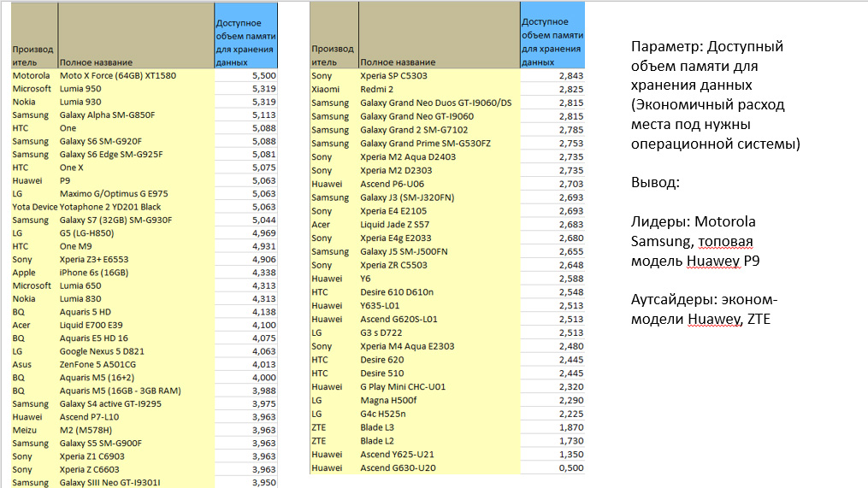Click 'Desire 610 D610n' cell
The image size is (868, 488).
pos(440,292)
